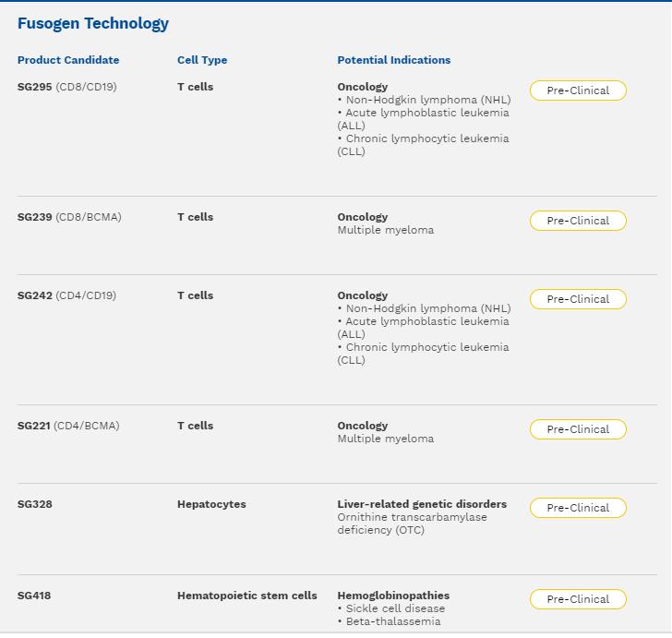The width and height of the screenshot is (672, 638).
Task: Open the SG295 product candidate name
Action: [x=35, y=87]
